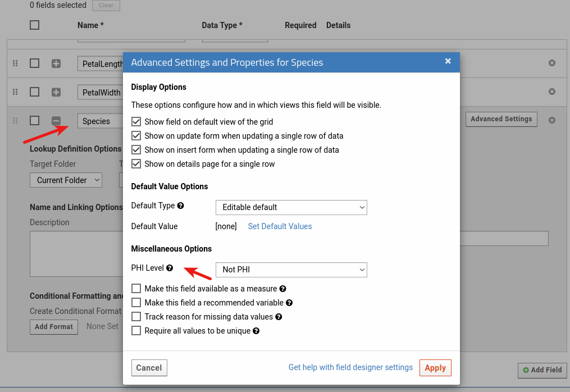This screenshot has height=392, width=570.
Task: Close the Advanced Settings dialog with X
Action: (448, 61)
